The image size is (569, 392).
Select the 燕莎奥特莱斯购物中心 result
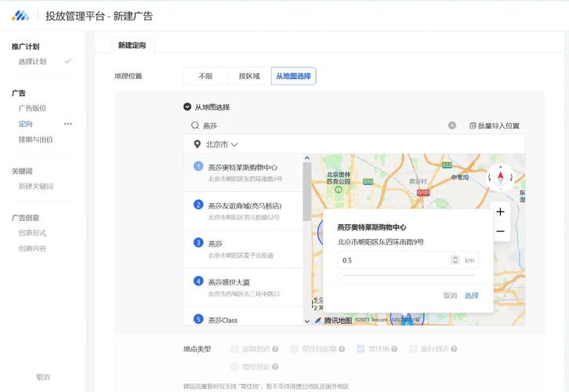243,172
